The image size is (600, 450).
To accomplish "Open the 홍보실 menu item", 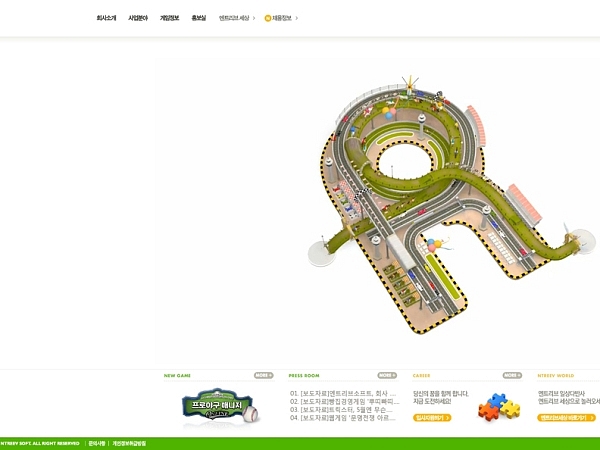I will (x=199, y=18).
